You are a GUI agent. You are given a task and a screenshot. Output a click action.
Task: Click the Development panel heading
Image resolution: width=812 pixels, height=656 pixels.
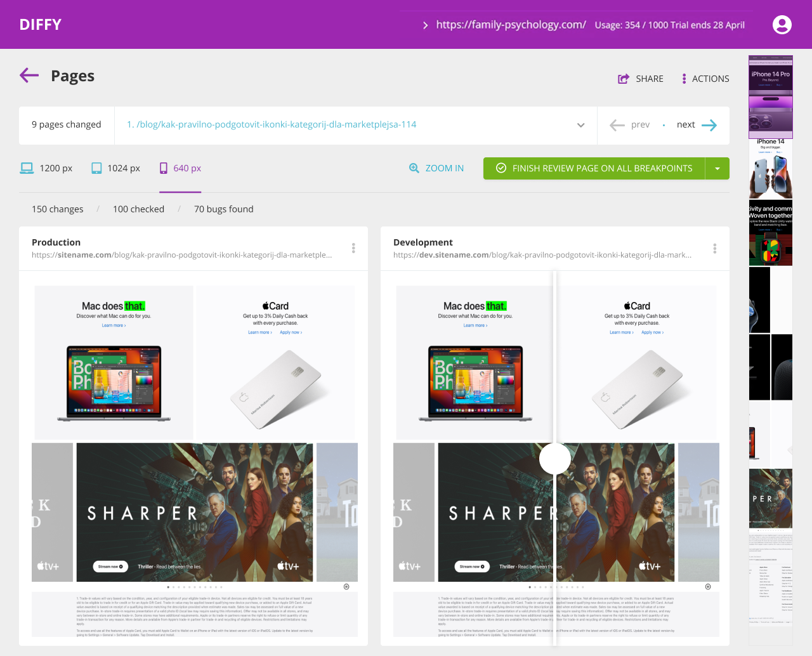pos(423,242)
